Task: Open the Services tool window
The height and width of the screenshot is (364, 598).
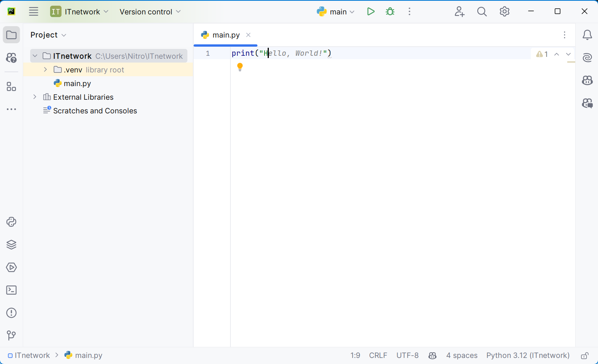Action: pos(11,267)
